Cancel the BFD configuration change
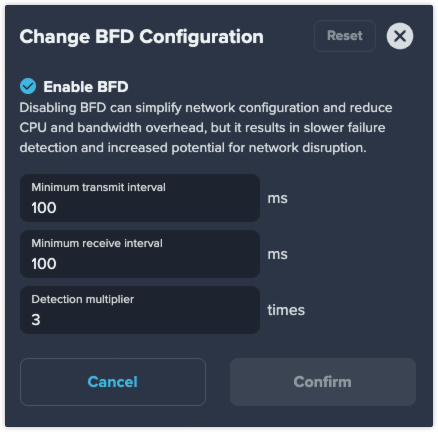438x432 pixels. 113,382
